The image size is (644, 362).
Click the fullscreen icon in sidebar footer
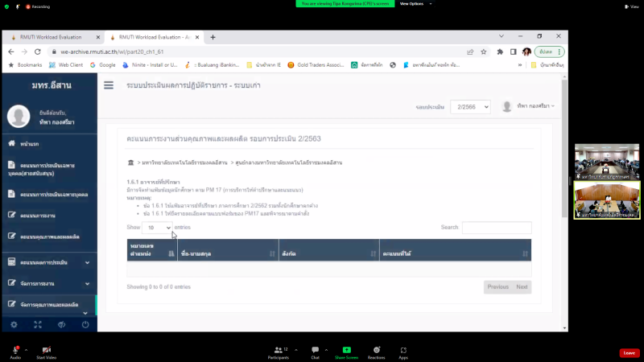tap(37, 324)
